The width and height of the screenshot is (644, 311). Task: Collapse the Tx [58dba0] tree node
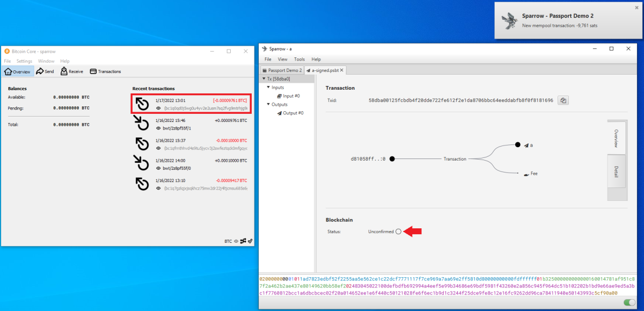pos(264,78)
